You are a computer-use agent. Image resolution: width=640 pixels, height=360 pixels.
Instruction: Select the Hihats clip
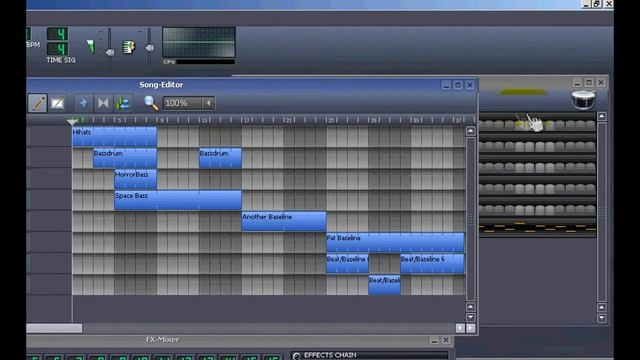[114, 136]
